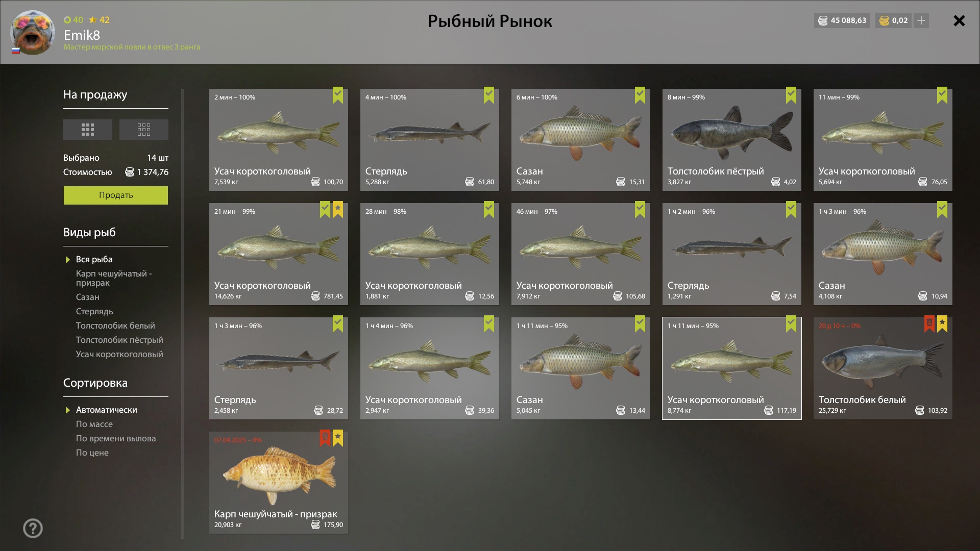Switch to the large grid view icon
Image resolution: width=980 pixels, height=551 pixels.
coord(87,130)
